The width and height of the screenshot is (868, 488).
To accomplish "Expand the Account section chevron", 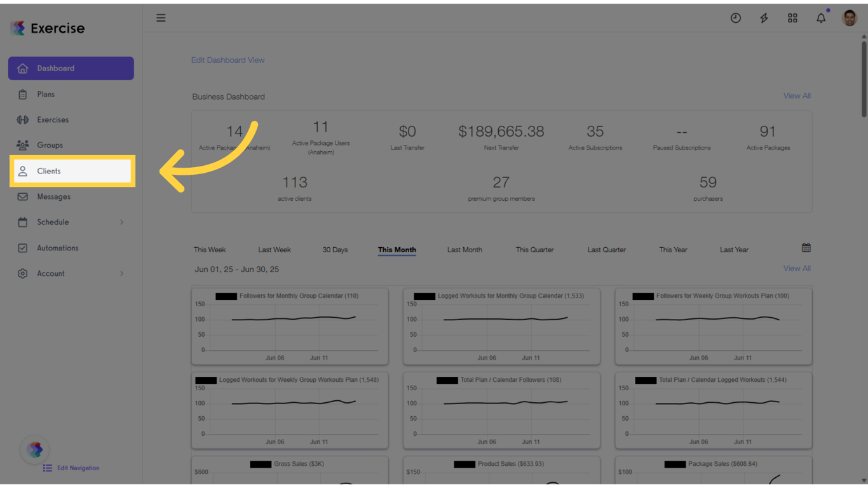I will pos(123,273).
